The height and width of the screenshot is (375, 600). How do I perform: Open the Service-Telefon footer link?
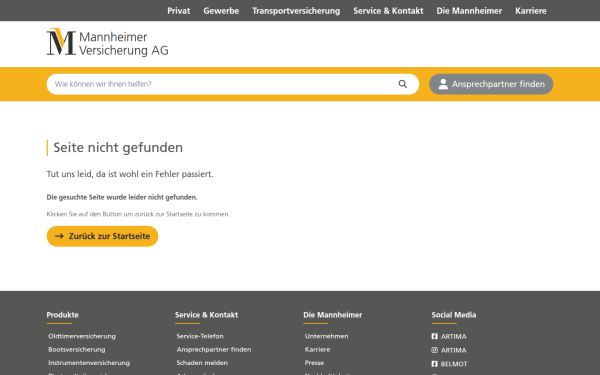pyautogui.click(x=200, y=336)
